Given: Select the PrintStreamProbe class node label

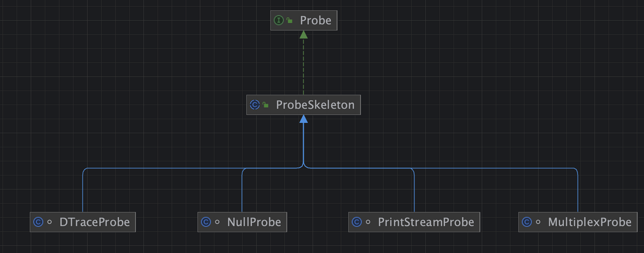Looking at the screenshot, I should 426,222.
